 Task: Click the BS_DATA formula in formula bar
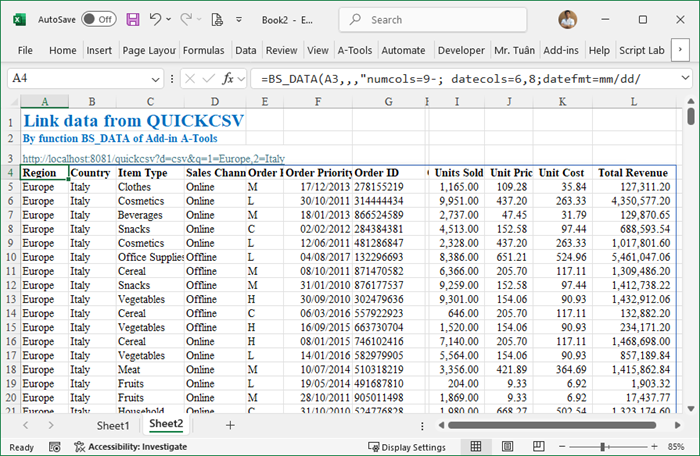tap(451, 79)
